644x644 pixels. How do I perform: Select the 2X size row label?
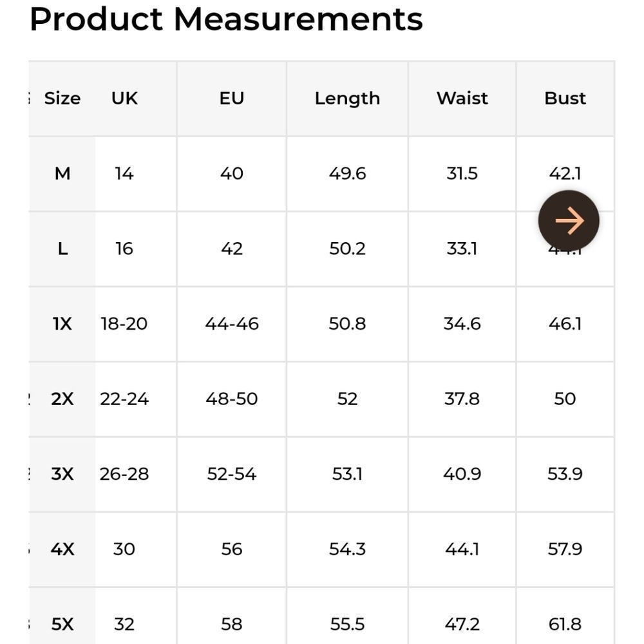(62, 399)
